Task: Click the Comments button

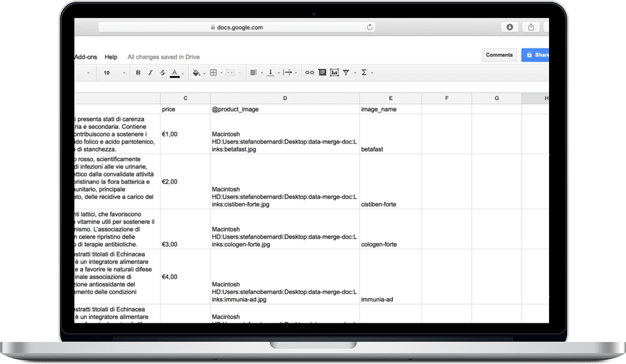Action: click(x=499, y=55)
